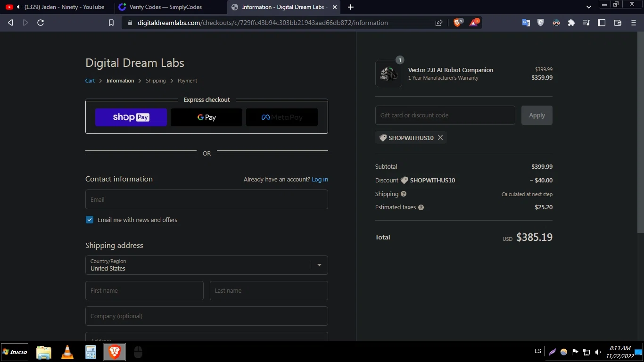
Task: Click the action center flag tray icon
Action: pos(575,352)
